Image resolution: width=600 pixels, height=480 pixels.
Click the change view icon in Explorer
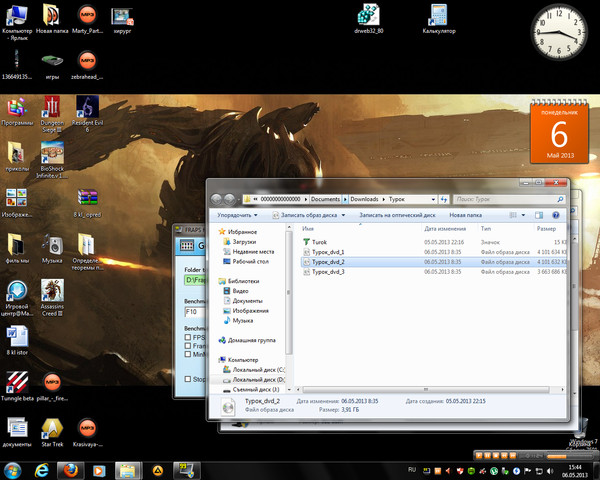click(x=513, y=215)
